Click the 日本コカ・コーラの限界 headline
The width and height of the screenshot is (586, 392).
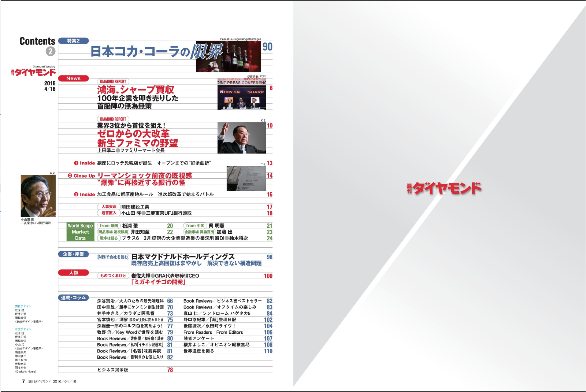click(156, 52)
